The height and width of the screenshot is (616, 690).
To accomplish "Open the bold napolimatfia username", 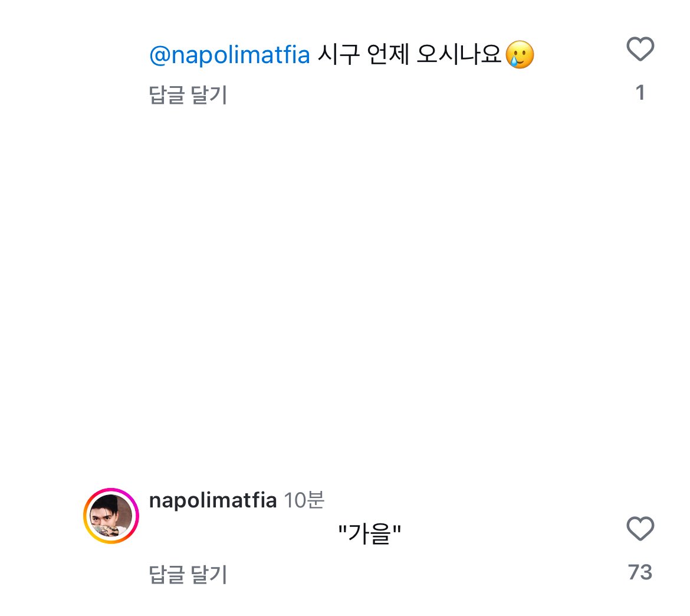I will [213, 500].
